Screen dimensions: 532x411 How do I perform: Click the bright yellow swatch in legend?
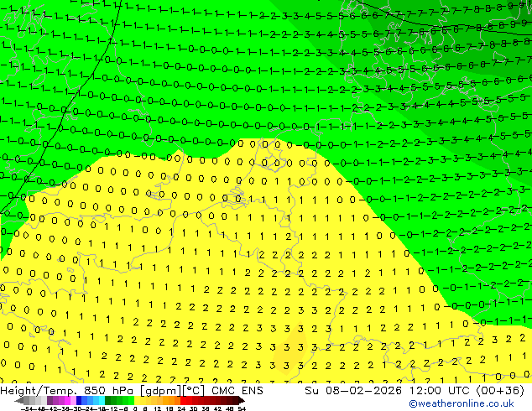click(137, 401)
